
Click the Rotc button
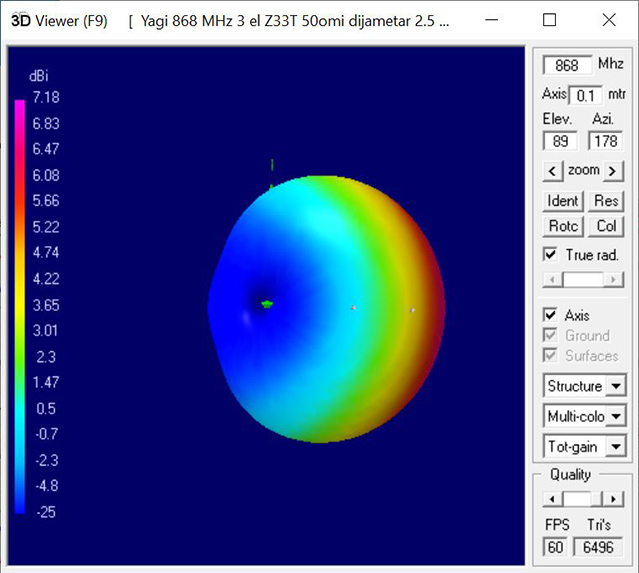point(563,226)
